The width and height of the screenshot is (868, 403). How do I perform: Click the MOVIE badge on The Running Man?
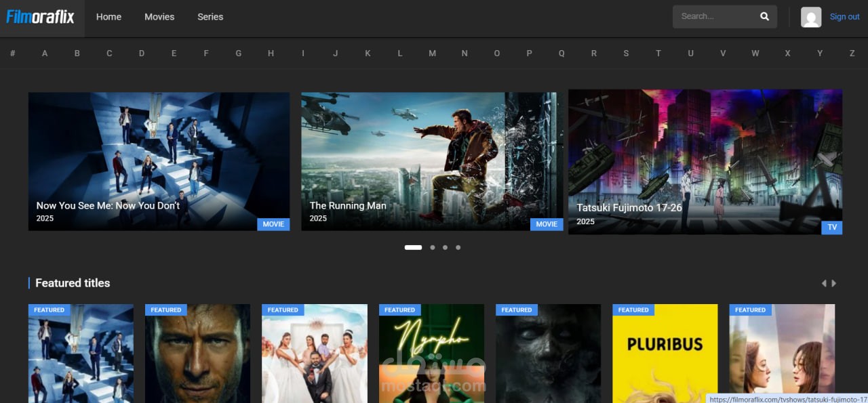547,224
